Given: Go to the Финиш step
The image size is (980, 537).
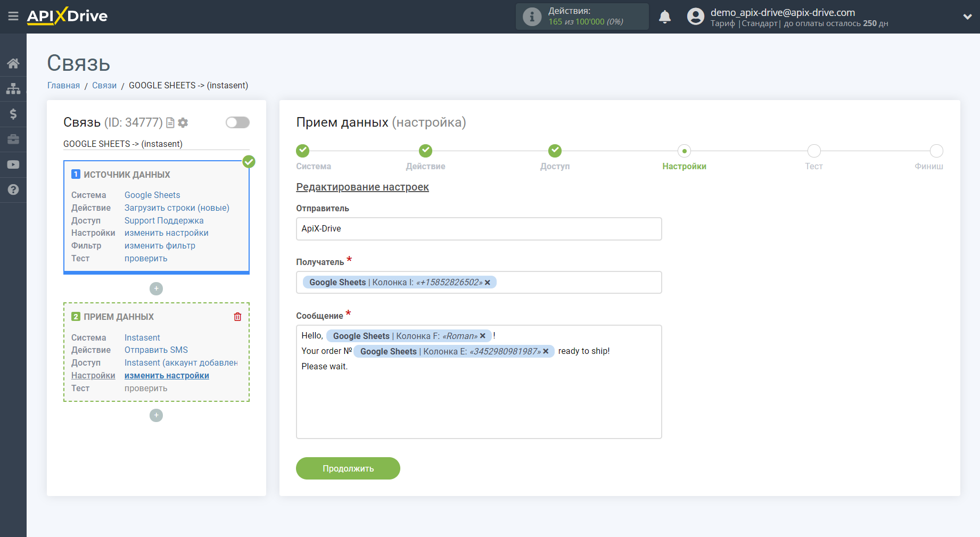Looking at the screenshot, I should point(936,151).
